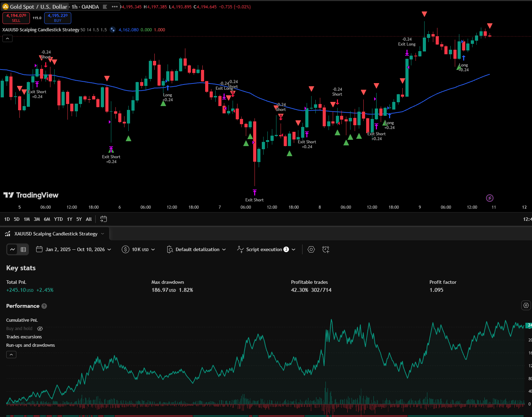Select the All time range
Viewport: 532px width, 417px height.
(89, 219)
